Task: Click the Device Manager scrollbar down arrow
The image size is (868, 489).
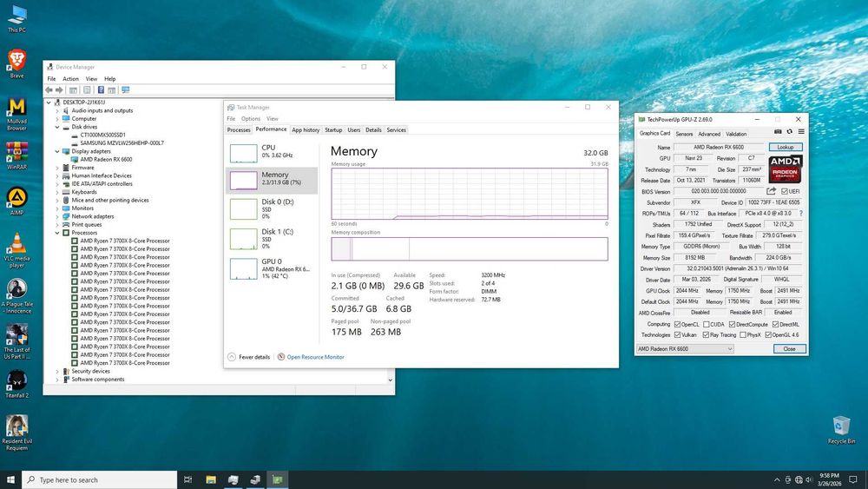Action: click(x=391, y=380)
